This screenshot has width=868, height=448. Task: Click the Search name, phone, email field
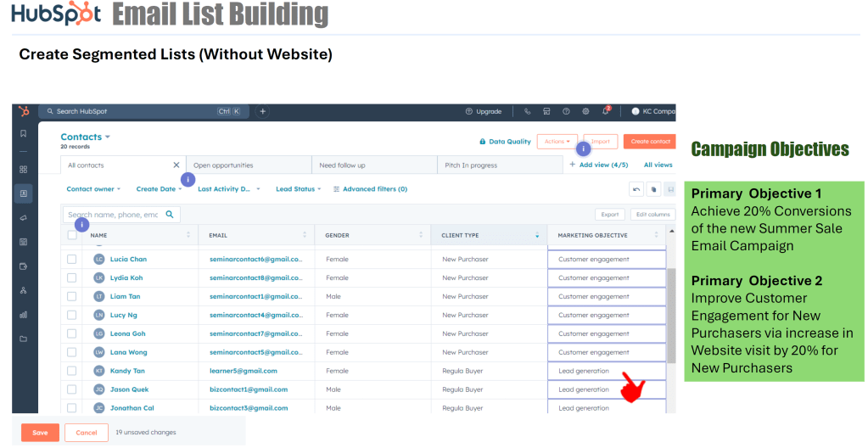[x=113, y=215]
